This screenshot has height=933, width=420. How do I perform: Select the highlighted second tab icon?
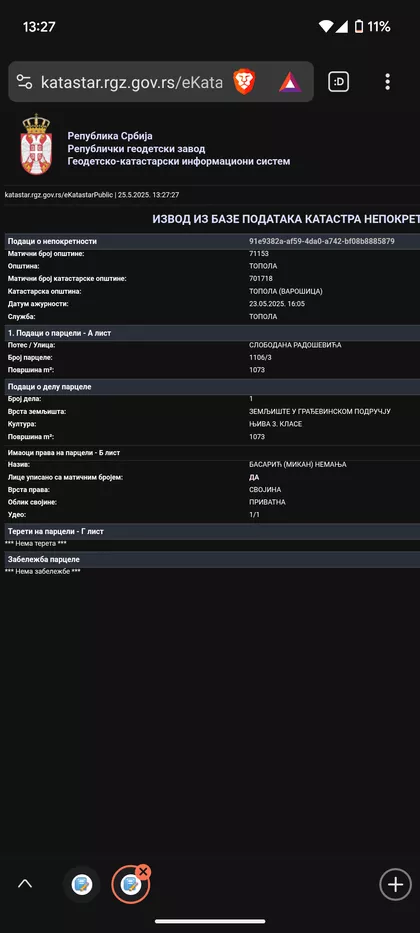point(130,885)
